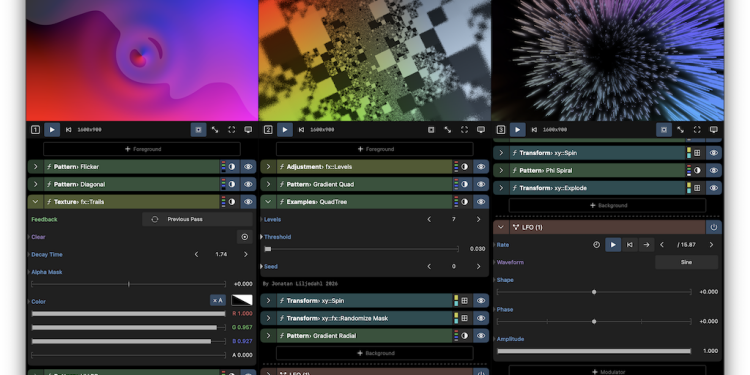Image resolution: width=750 pixels, height=375 pixels.
Task: Toggle visibility of Texture fx::Trails layer
Action: point(248,202)
